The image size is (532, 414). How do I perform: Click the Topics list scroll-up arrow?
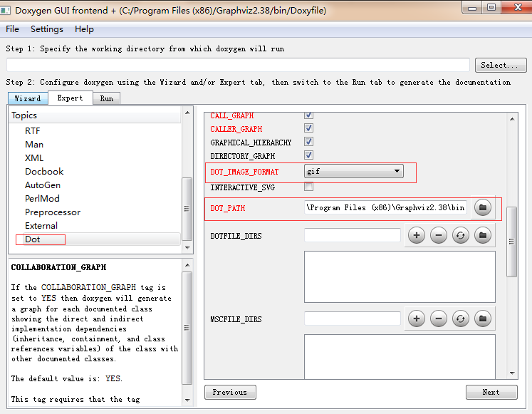[187, 113]
